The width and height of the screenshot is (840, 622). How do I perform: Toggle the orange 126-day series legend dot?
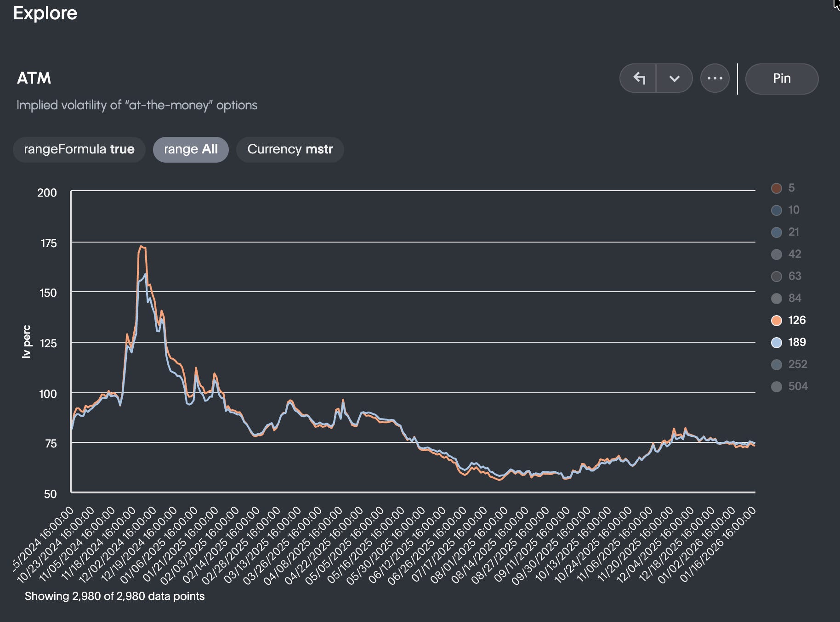777,320
